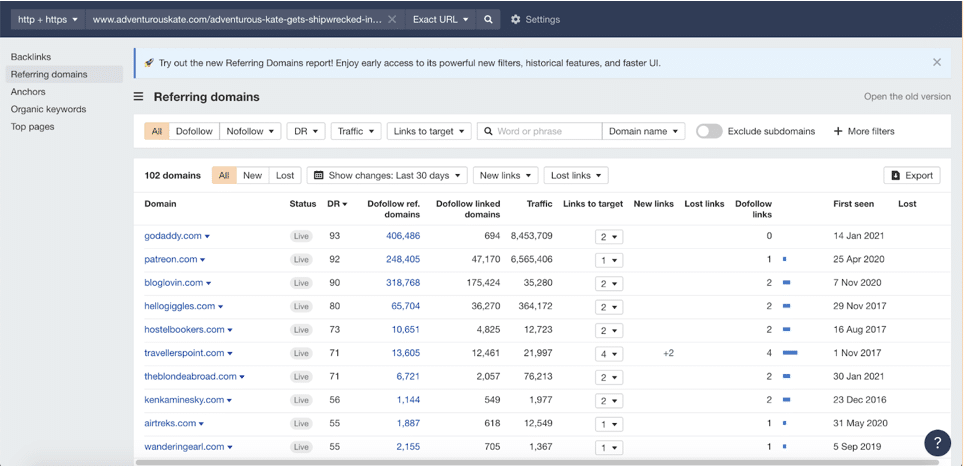The height and width of the screenshot is (469, 964).
Task: Click the magnifier search icon button
Action: coord(488,19)
